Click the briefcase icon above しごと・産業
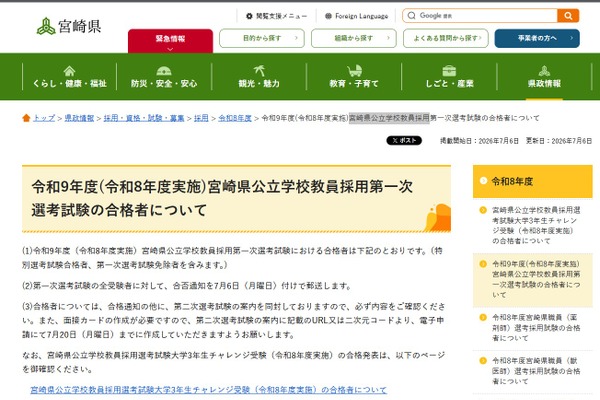Screen dimensions: 600x400 tap(449, 71)
